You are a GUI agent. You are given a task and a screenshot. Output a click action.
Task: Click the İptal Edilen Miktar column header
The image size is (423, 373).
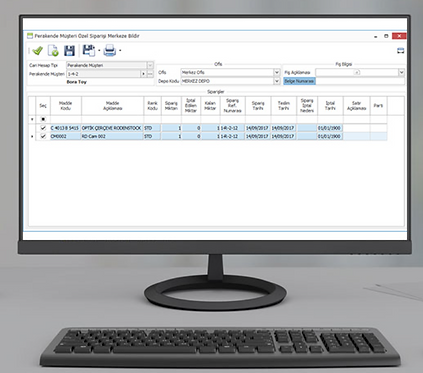(x=191, y=106)
